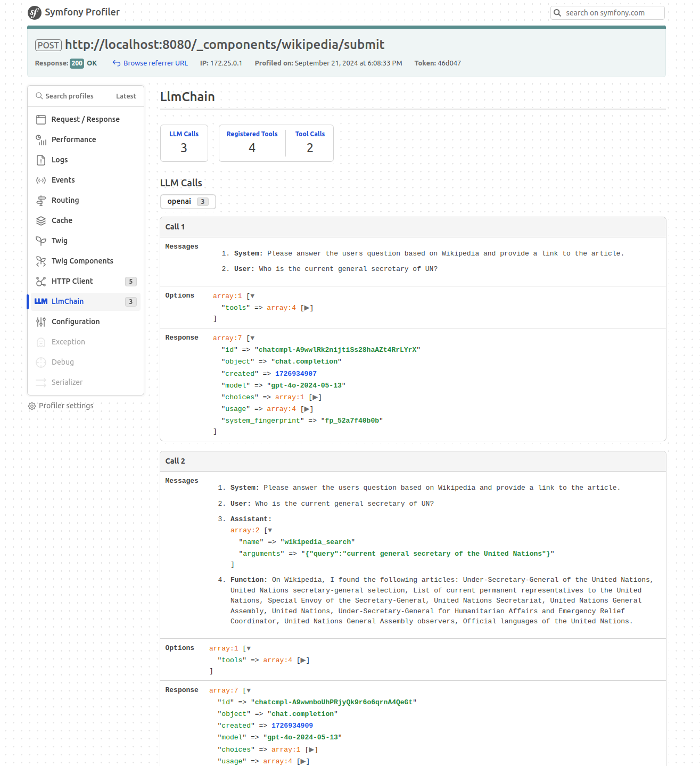Open the Request / Response panel
The height and width of the screenshot is (766, 700).
click(85, 119)
